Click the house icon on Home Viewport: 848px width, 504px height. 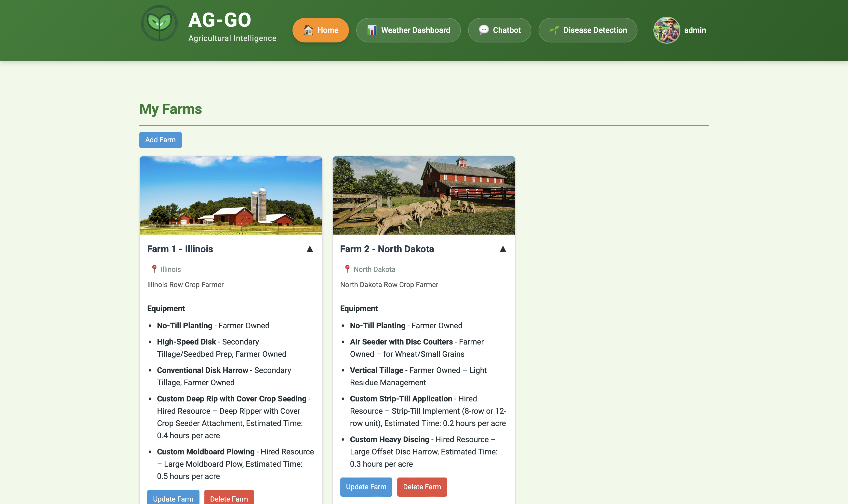pyautogui.click(x=308, y=30)
